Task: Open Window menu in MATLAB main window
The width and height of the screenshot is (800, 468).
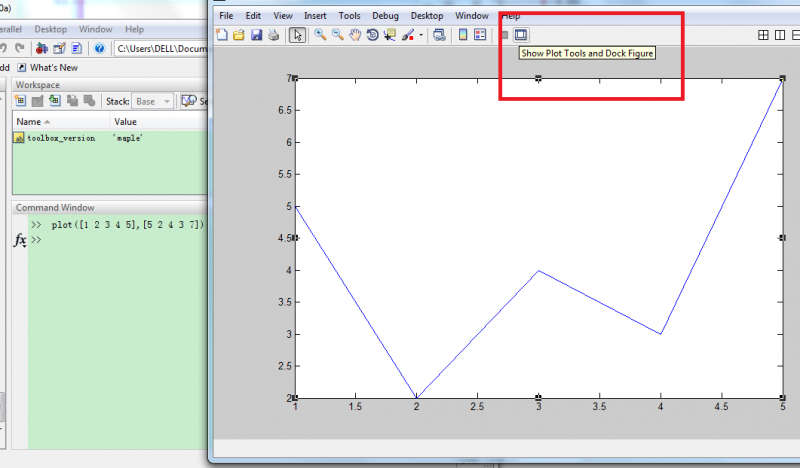Action: point(95,29)
